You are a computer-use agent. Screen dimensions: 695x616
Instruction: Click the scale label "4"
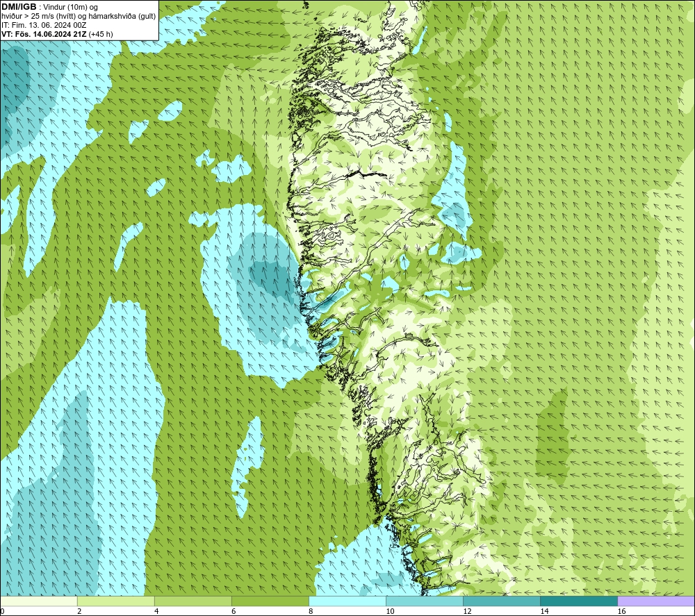156,611
